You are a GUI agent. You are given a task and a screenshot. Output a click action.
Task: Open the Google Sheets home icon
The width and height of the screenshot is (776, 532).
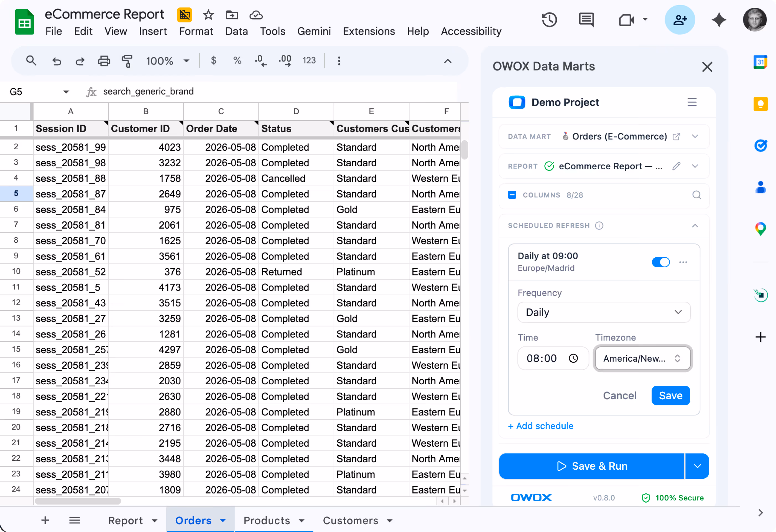(x=24, y=22)
